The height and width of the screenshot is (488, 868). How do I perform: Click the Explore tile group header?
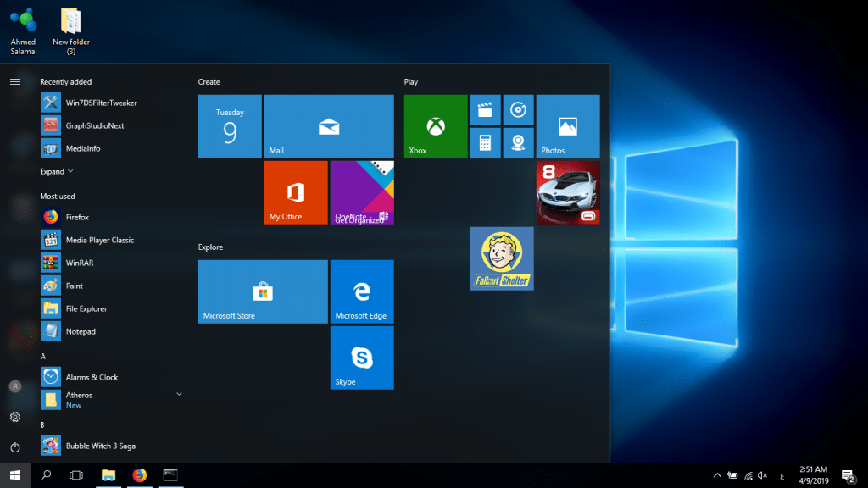pyautogui.click(x=211, y=247)
